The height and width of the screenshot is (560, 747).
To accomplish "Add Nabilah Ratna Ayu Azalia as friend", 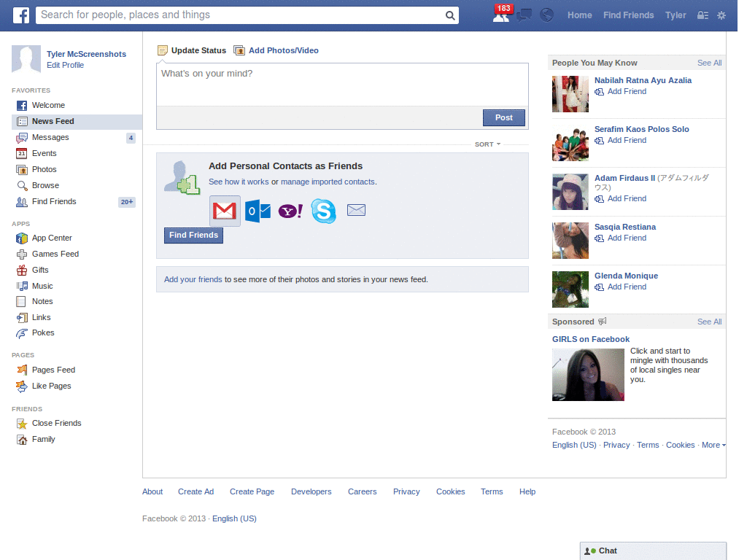I will click(620, 91).
